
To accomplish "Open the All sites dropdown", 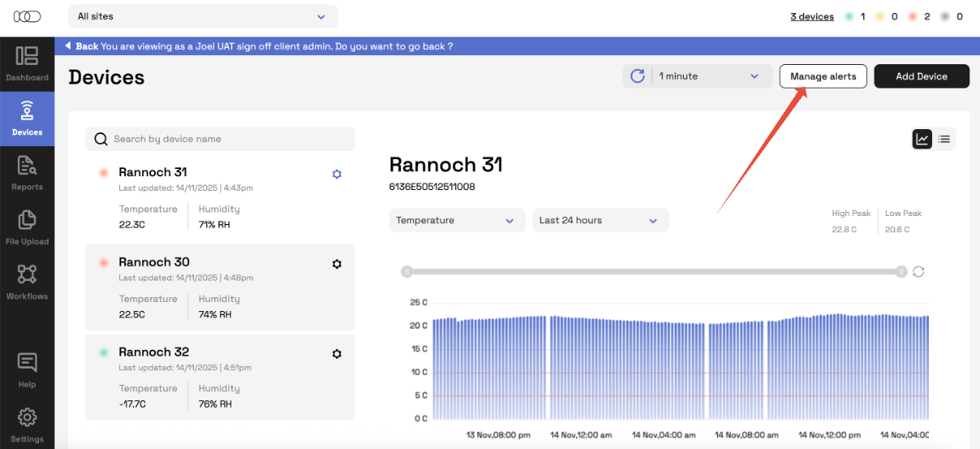I will (x=203, y=16).
